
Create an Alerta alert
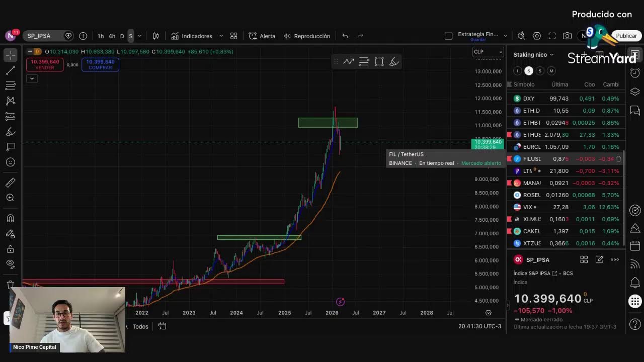coord(262,36)
